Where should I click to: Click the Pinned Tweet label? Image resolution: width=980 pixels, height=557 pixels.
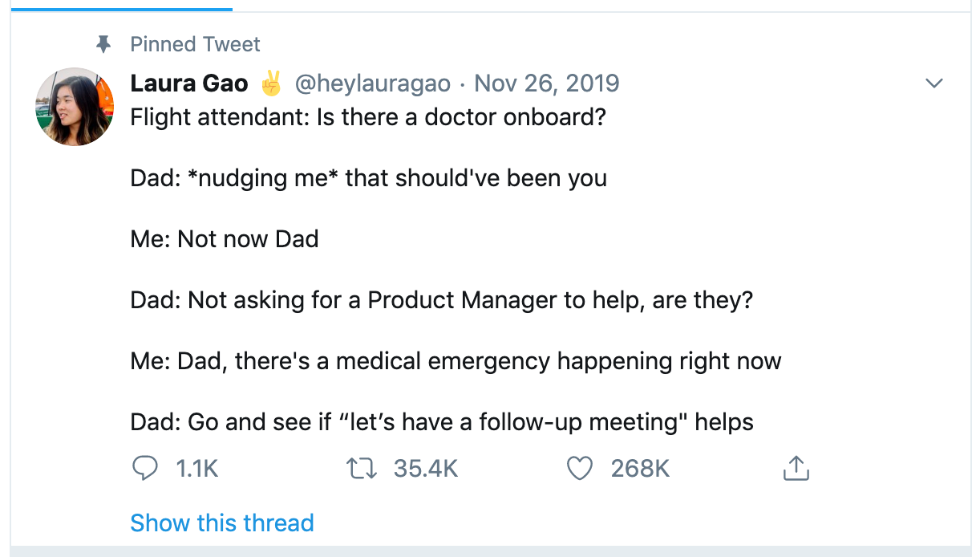pos(195,44)
